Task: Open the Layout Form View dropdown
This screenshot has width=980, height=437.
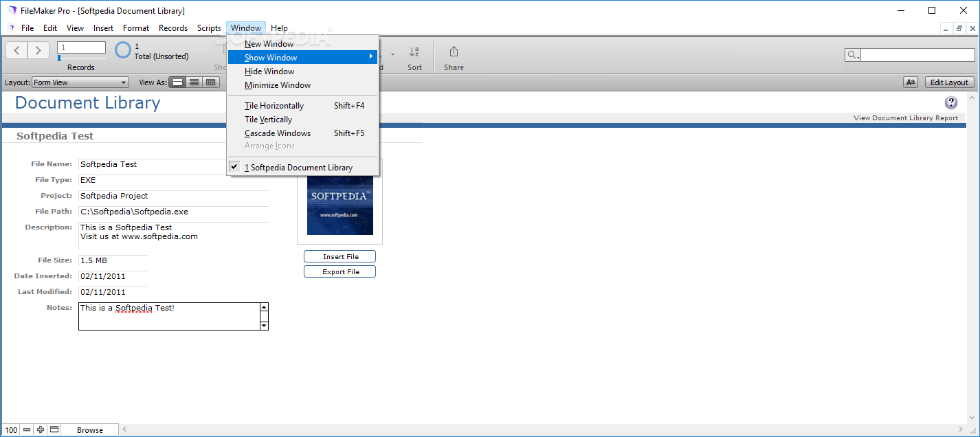Action: click(80, 82)
